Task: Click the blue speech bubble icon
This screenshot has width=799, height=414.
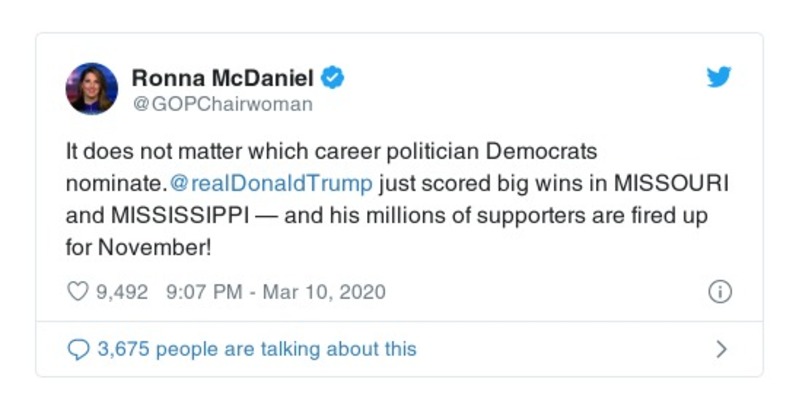Action: pyautogui.click(x=78, y=349)
